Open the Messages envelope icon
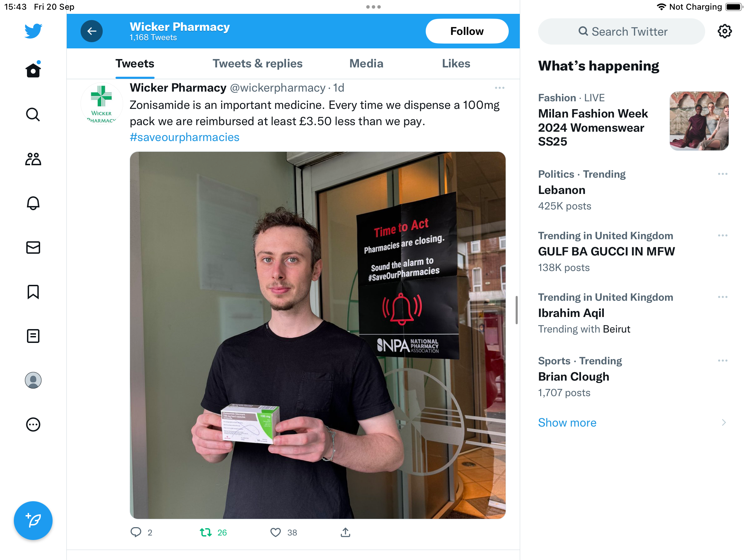747x560 pixels. click(33, 248)
